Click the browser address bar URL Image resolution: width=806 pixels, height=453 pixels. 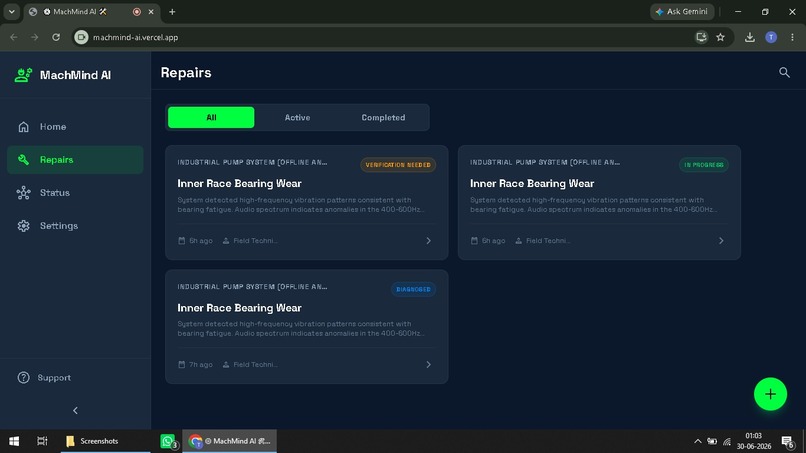[x=135, y=37]
